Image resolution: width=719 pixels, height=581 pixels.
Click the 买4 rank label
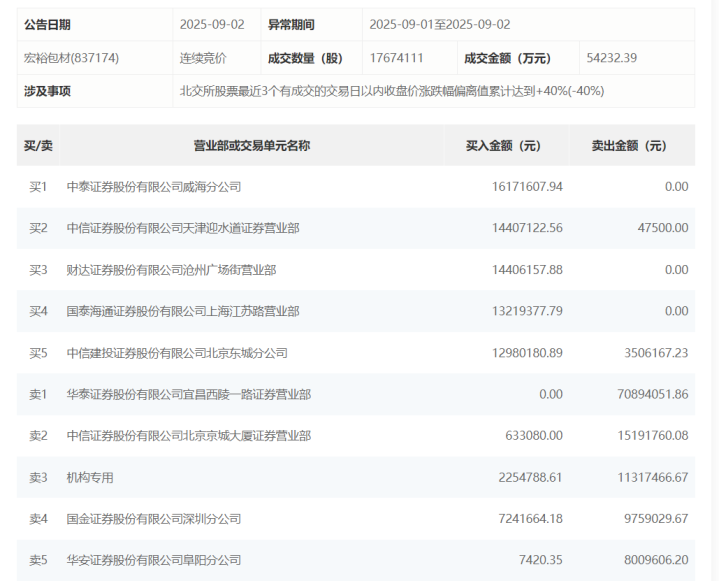pos(38,311)
